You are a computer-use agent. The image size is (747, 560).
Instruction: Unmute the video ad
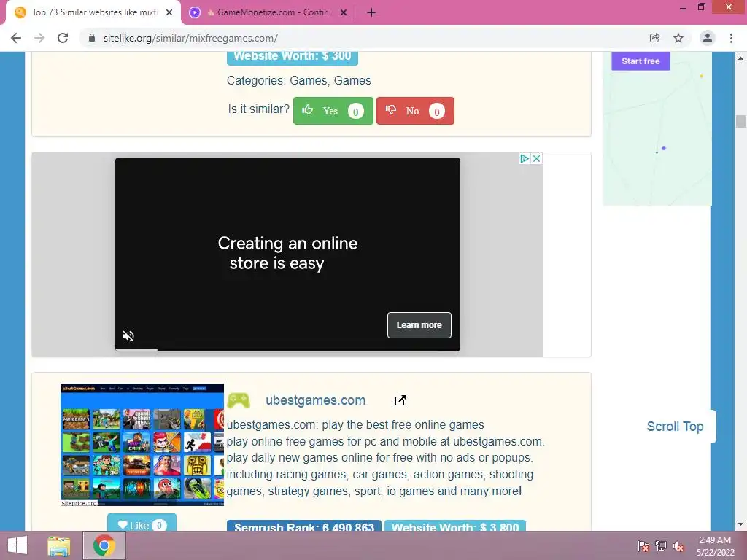(x=128, y=335)
